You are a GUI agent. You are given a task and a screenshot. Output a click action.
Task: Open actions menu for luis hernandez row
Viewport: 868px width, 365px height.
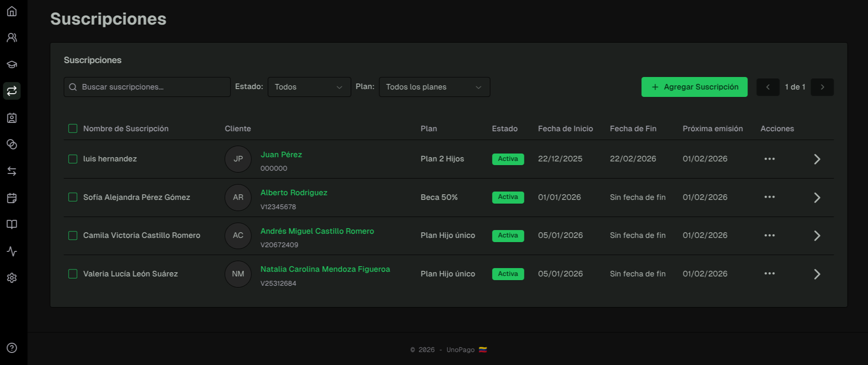click(x=769, y=159)
